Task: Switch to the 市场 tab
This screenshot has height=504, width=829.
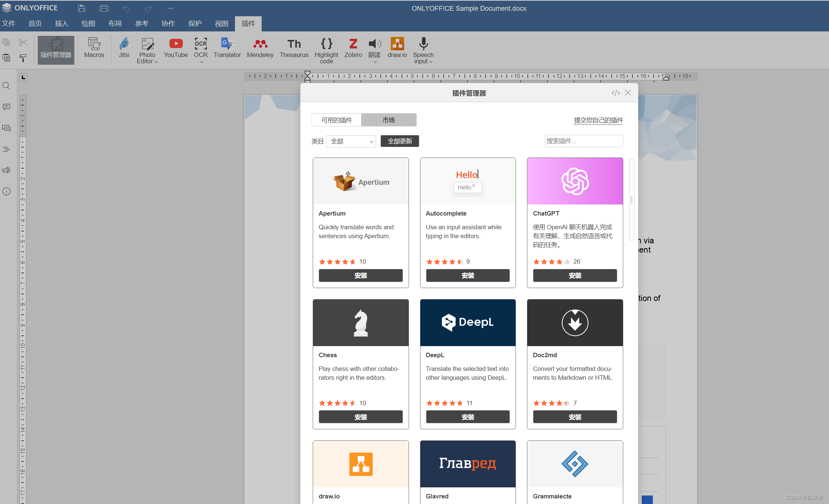Action: click(389, 119)
